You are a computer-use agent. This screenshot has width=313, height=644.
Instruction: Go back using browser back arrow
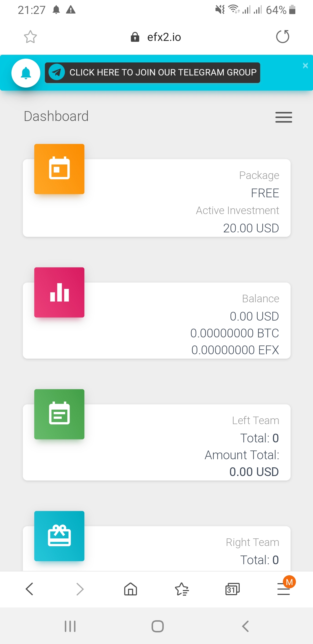(30, 589)
